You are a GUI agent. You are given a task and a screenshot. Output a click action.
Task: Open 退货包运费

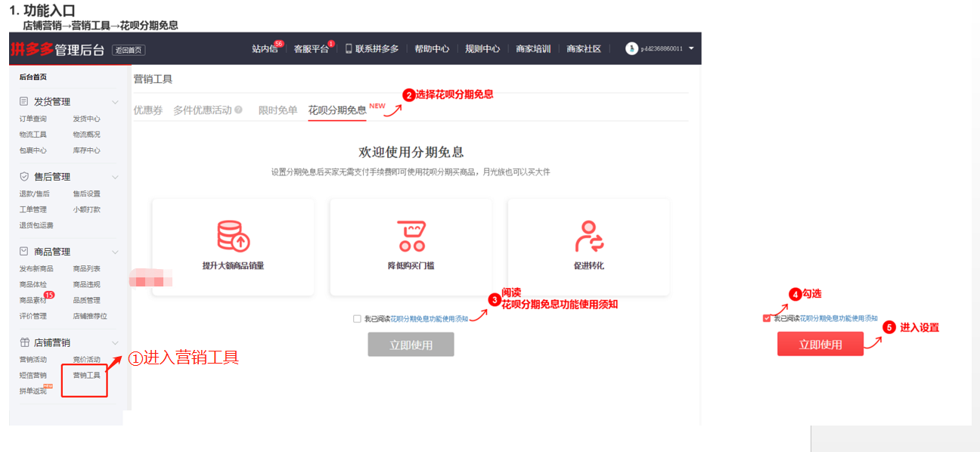(36, 225)
